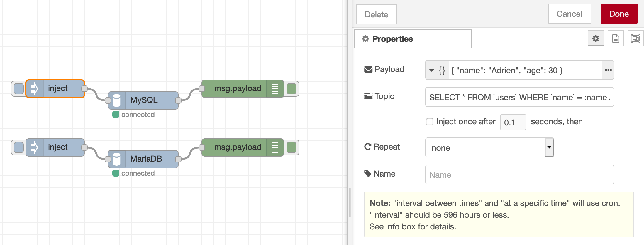The width and height of the screenshot is (644, 245).
Task: Open the Repeat dropdown set to none
Action: point(489,147)
